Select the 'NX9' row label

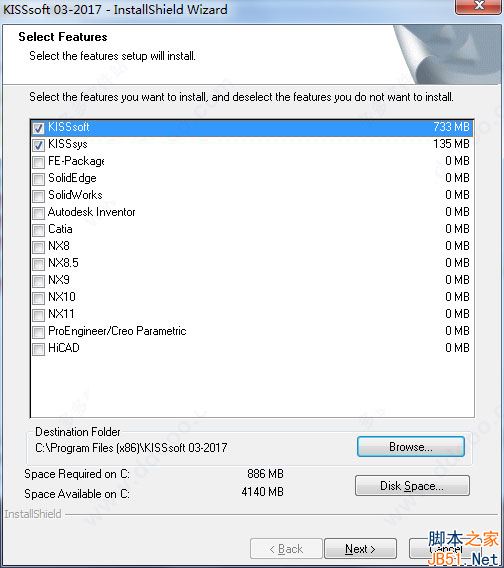tap(59, 280)
